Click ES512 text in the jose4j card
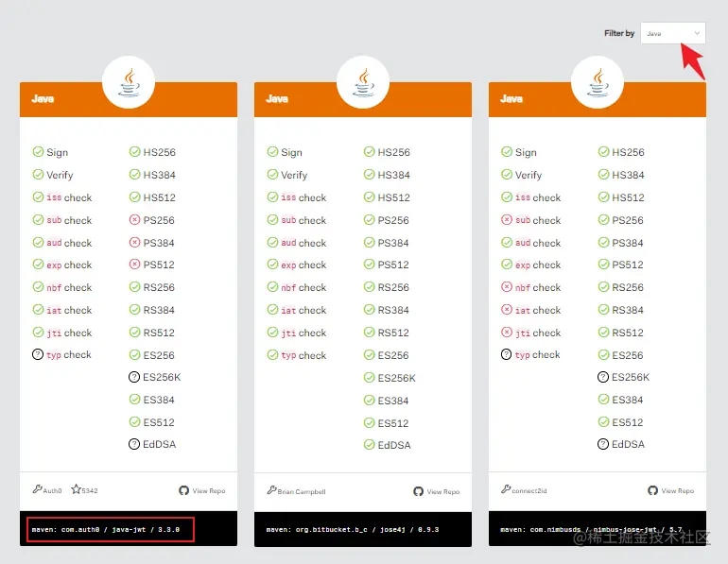Viewport: 728px width, 564px height. click(x=393, y=423)
